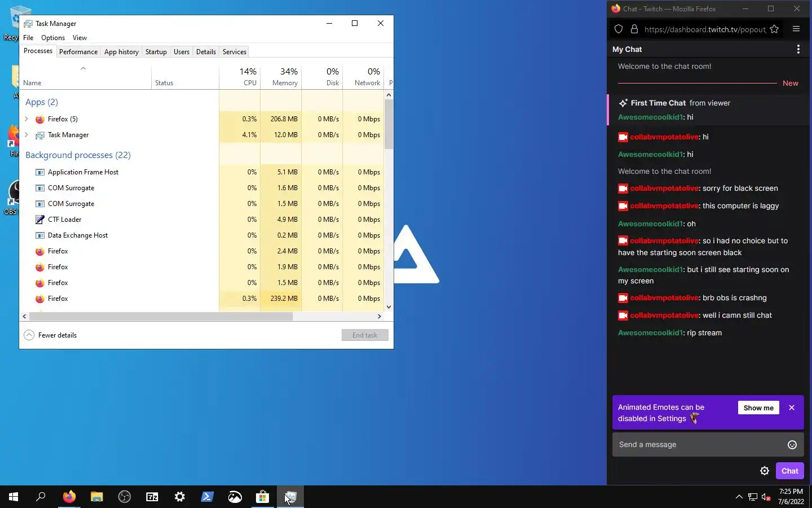Screen dimensions: 812x508
Task: Show hidden system tray icons
Action: point(739,497)
